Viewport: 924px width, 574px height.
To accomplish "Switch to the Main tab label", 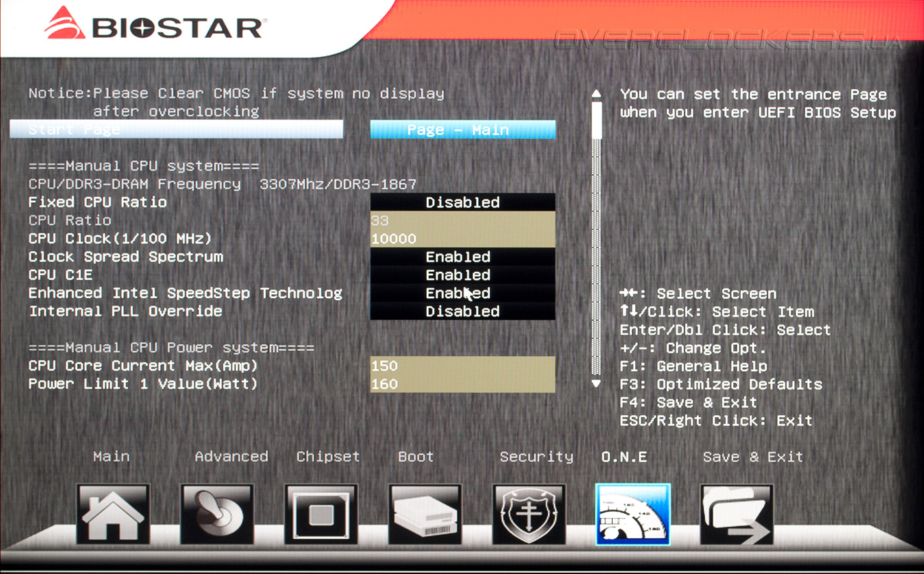I will (112, 457).
